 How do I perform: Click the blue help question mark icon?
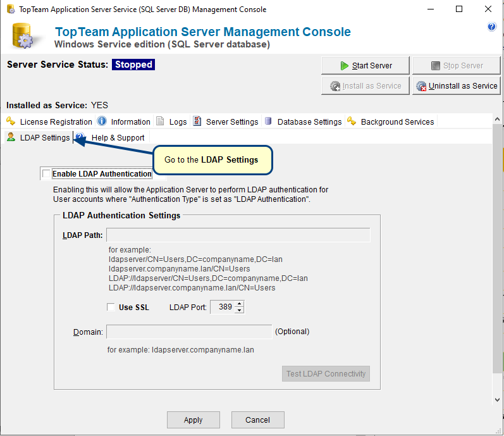(x=491, y=27)
